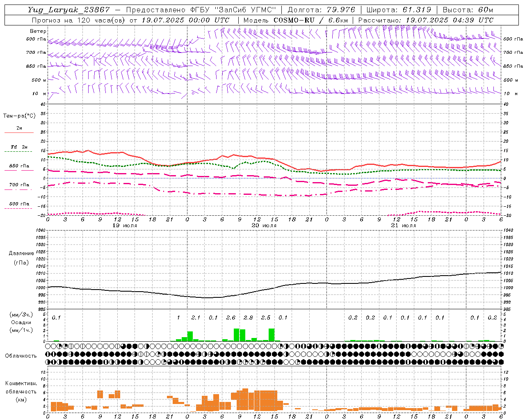The width and height of the screenshot is (525, 420).
Task: Click the 'Конвективн.' convective cloud label
Action: tap(21, 383)
